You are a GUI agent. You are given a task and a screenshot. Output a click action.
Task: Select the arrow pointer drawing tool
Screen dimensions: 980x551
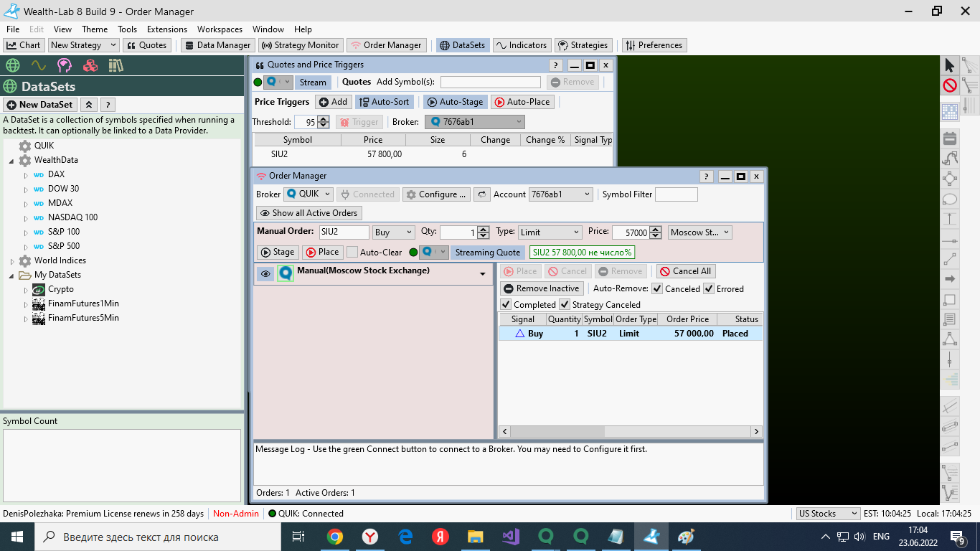tap(950, 65)
